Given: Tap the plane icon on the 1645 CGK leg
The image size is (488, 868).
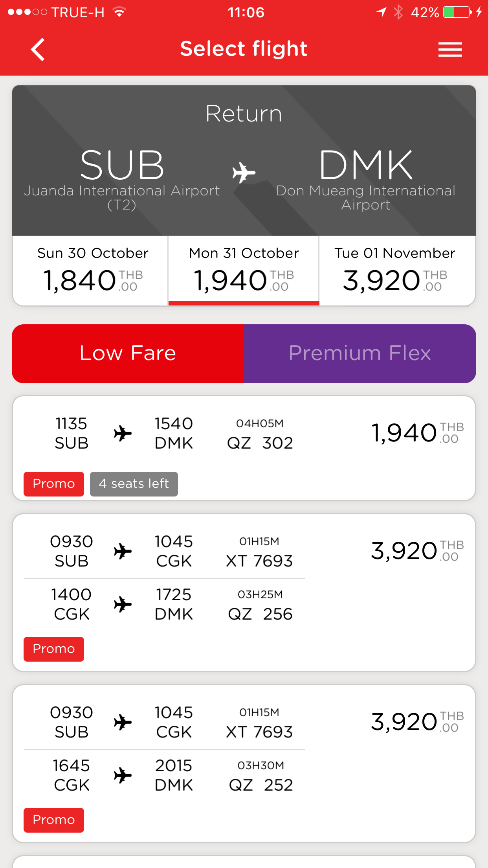Looking at the screenshot, I should click(x=123, y=775).
